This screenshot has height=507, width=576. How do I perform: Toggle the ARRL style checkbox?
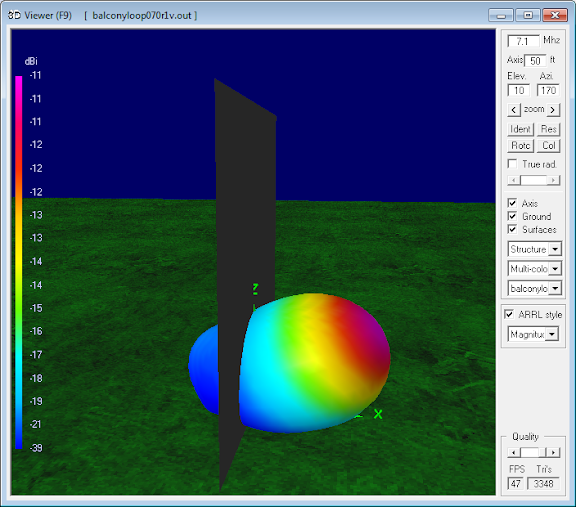[509, 314]
